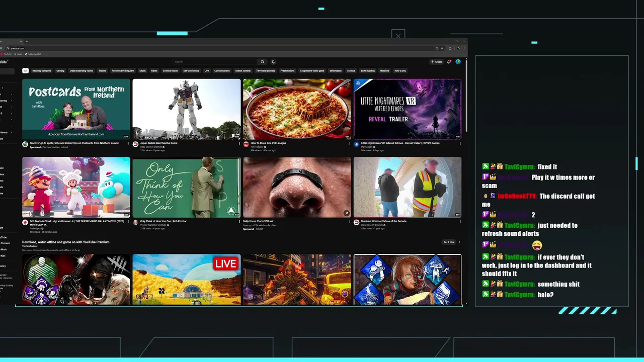Viewport: 644px width, 362px height.
Task: Open three-dot menu beside Get it now
Action: [x=459, y=242]
